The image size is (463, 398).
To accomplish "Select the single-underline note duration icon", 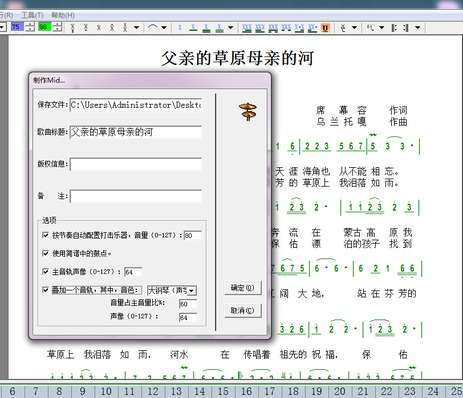I will pyautogui.click(x=193, y=28).
